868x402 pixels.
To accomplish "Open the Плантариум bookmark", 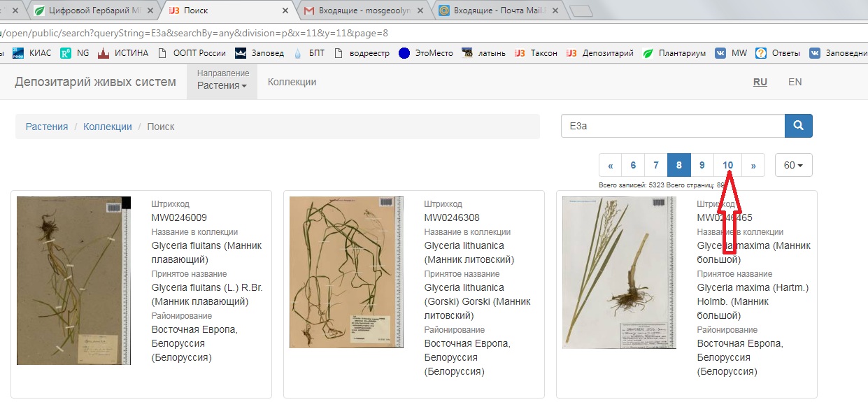I will point(674,53).
